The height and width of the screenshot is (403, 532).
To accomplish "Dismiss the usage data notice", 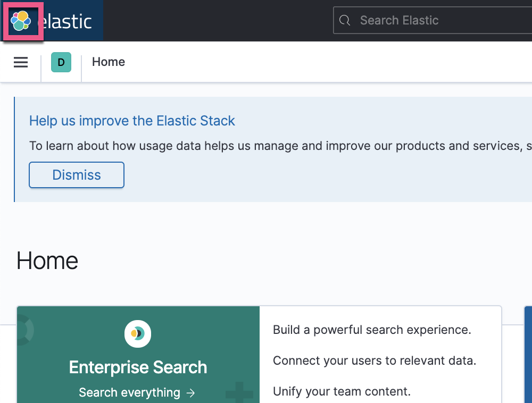I will (x=77, y=175).
